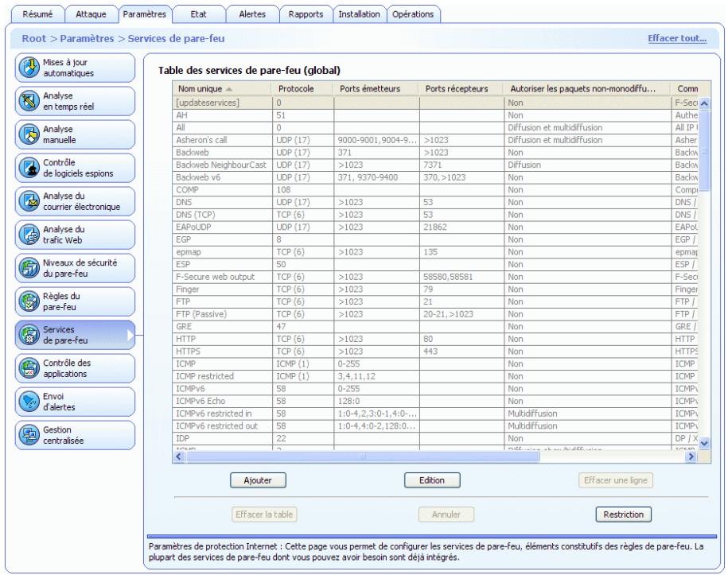
Task: Select the ICMP restricted row
Action: pos(435,376)
